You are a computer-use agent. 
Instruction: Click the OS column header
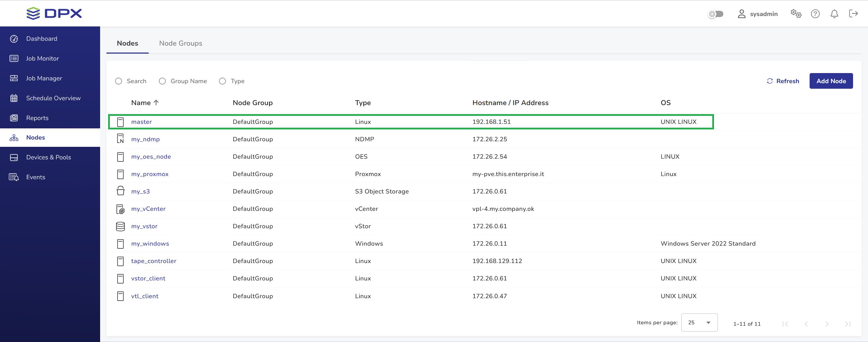[666, 103]
